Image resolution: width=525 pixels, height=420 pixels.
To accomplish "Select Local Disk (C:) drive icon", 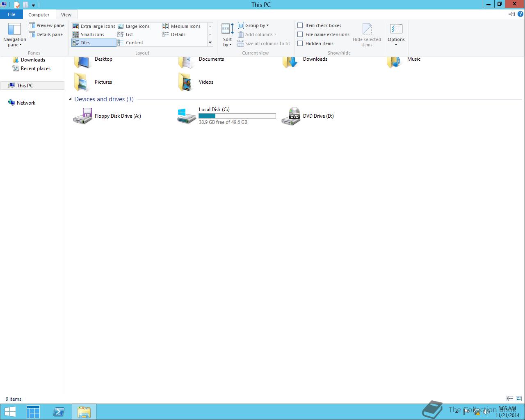I will point(186,116).
